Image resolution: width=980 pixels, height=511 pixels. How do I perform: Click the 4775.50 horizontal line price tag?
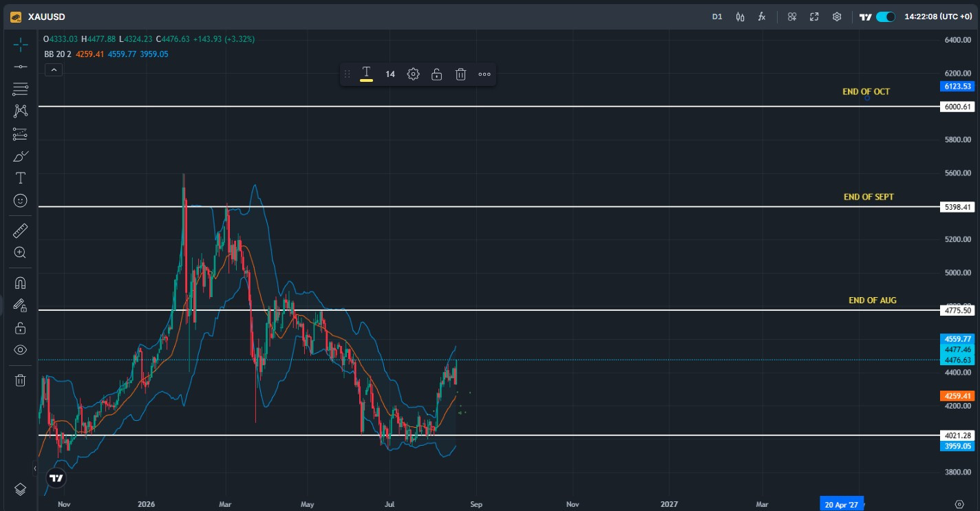click(x=957, y=311)
